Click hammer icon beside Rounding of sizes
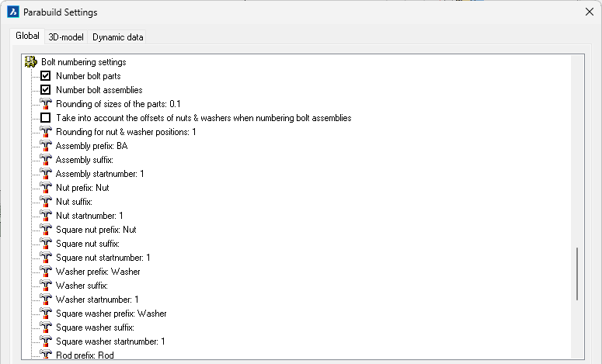The image size is (602, 364). (46, 104)
